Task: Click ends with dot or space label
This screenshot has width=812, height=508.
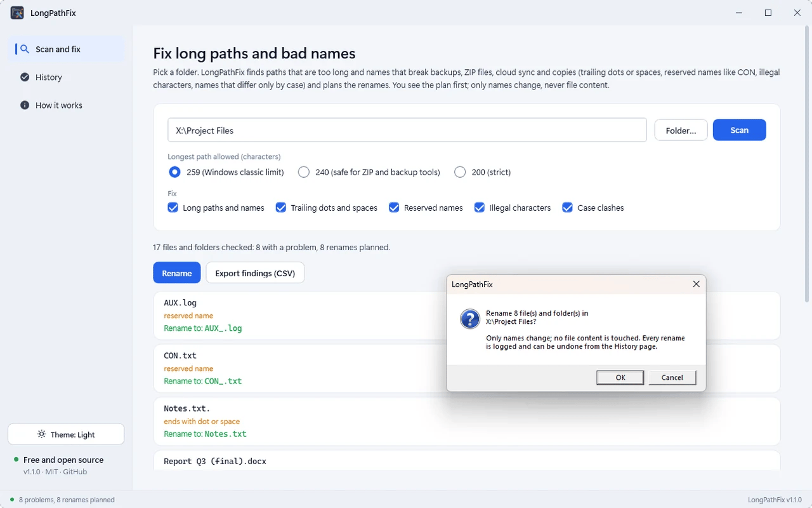Action: click(x=202, y=421)
